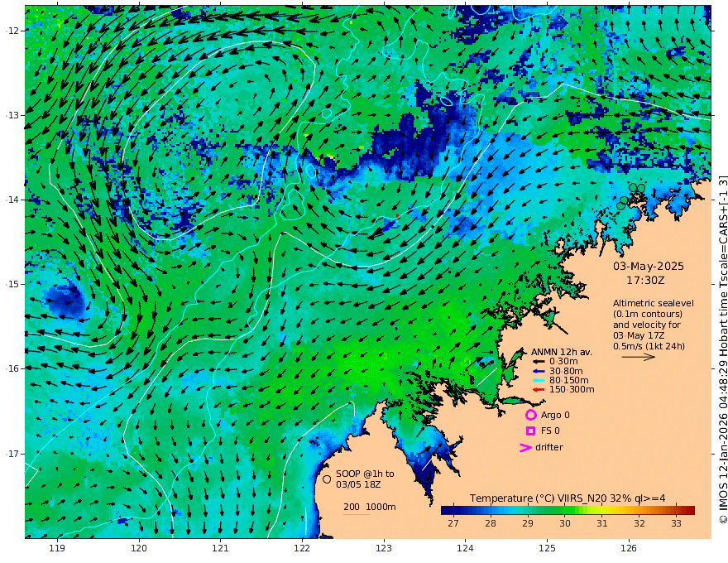This screenshot has height=563, width=728.
Task: Click the '17:30Z' time label
Action: (x=645, y=281)
